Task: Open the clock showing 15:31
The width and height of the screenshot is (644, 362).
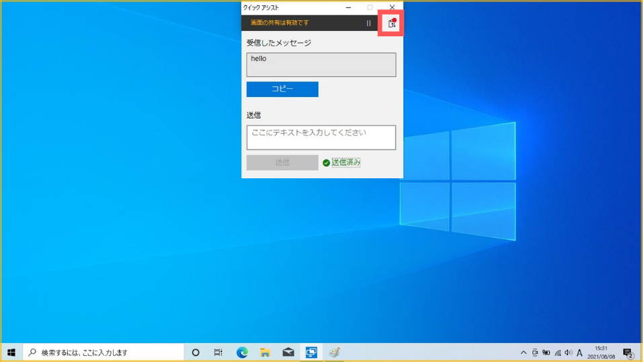Action: point(601,353)
